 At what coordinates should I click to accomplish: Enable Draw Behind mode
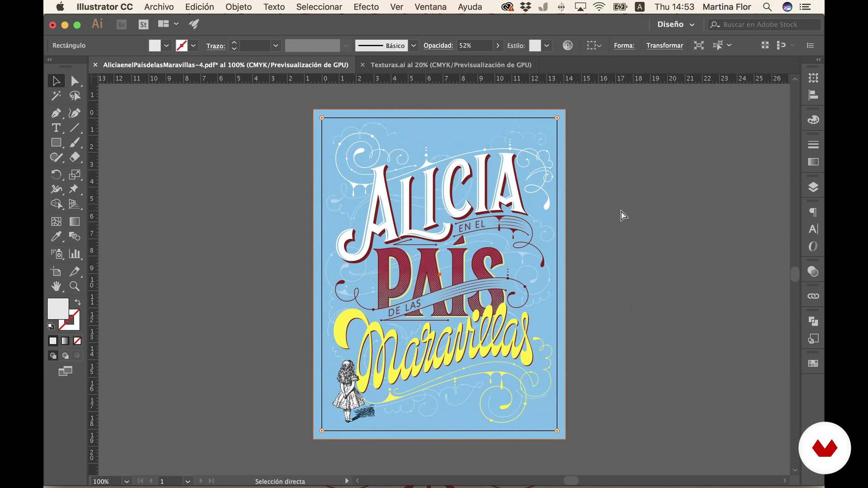(x=65, y=356)
